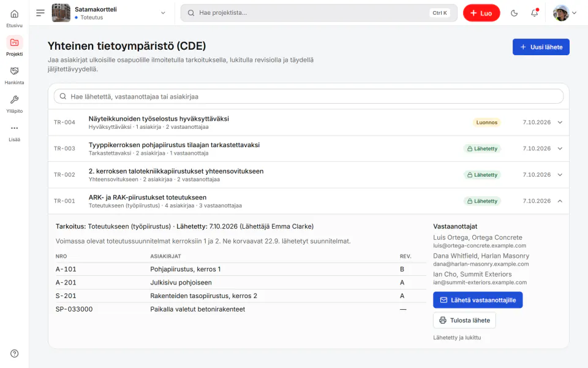This screenshot has height=368, width=588.
Task: Click the Luonnos status badge on TR-004
Action: pos(486,123)
